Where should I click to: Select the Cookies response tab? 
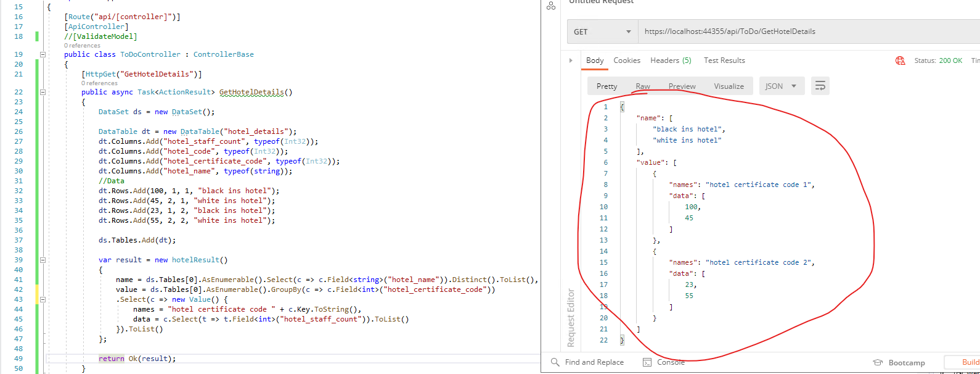[x=627, y=60]
